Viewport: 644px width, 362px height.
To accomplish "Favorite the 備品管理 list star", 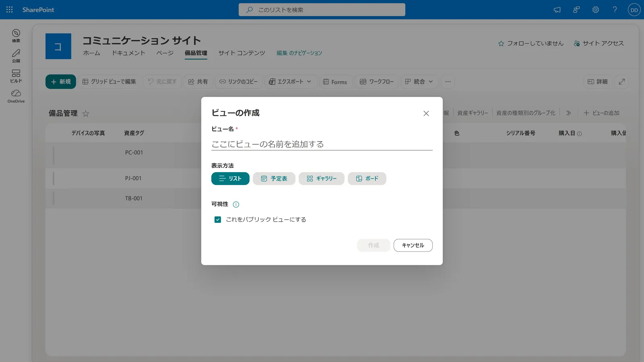I will click(86, 113).
